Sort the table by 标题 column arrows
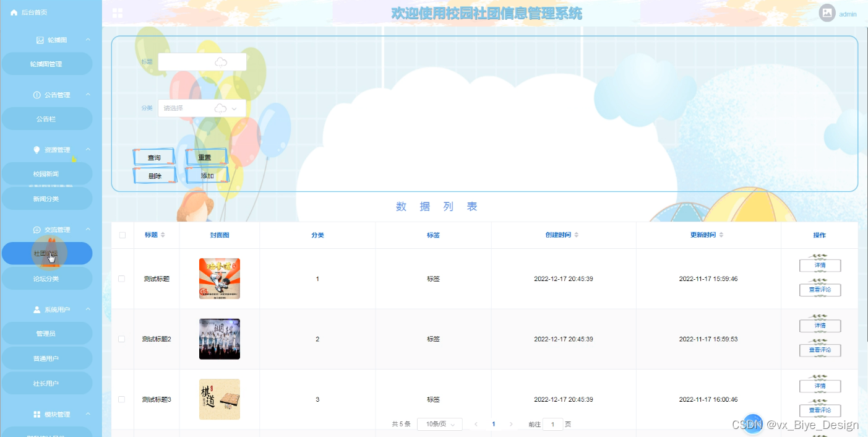Image resolution: width=868 pixels, height=437 pixels. pos(163,235)
